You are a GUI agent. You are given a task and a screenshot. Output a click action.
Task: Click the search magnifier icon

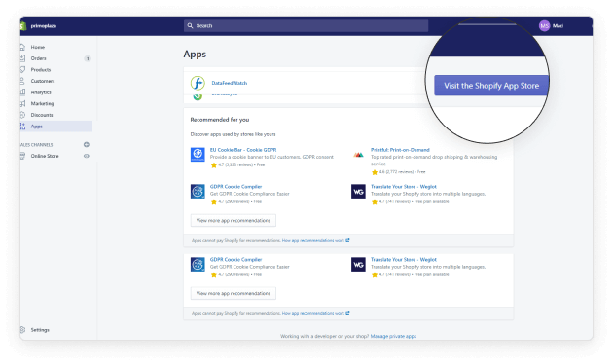[190, 26]
